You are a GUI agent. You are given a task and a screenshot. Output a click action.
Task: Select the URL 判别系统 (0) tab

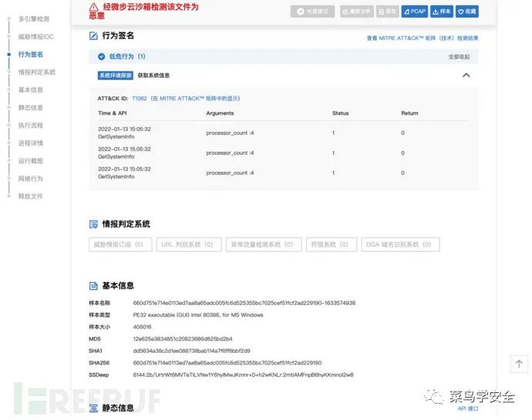coord(189,244)
